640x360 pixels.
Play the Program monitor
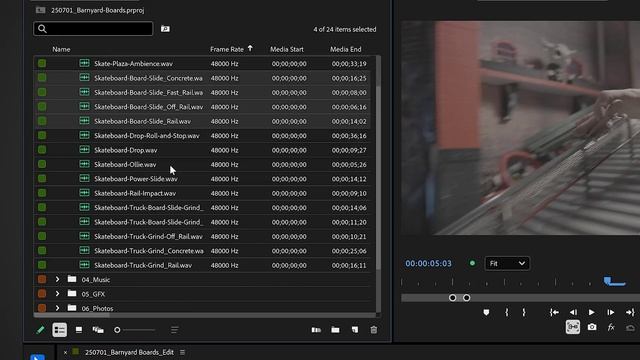(591, 312)
